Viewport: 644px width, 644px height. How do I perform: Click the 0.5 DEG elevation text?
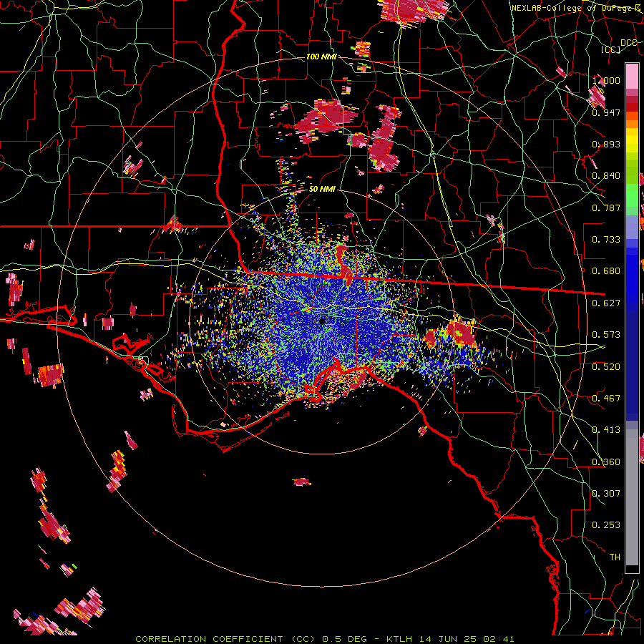(344, 639)
